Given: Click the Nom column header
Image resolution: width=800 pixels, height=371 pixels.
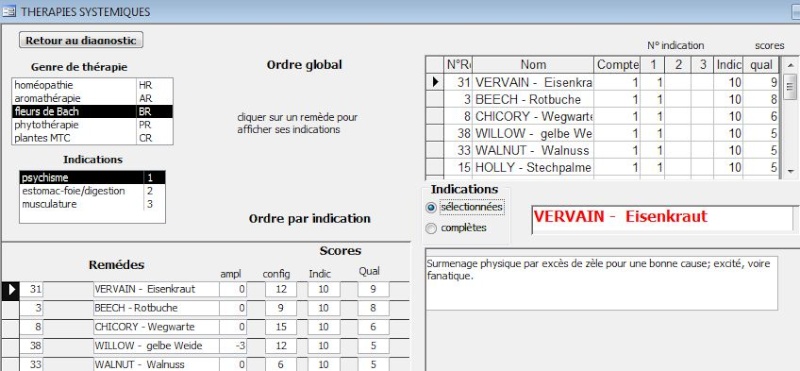Looking at the screenshot, I should click(533, 65).
